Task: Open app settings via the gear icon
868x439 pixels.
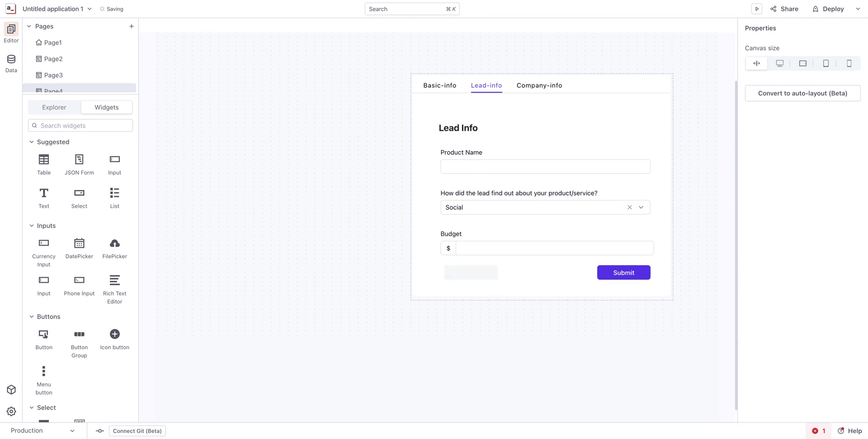Action: pos(11,411)
